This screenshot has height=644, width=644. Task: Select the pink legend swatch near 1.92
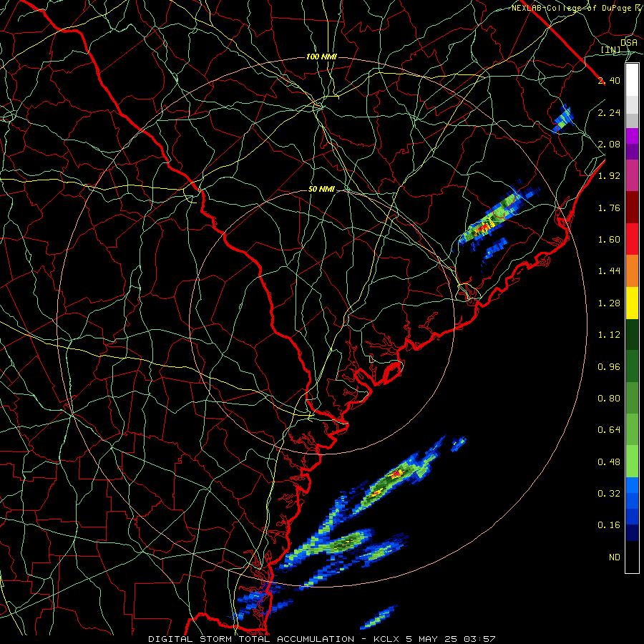point(632,175)
